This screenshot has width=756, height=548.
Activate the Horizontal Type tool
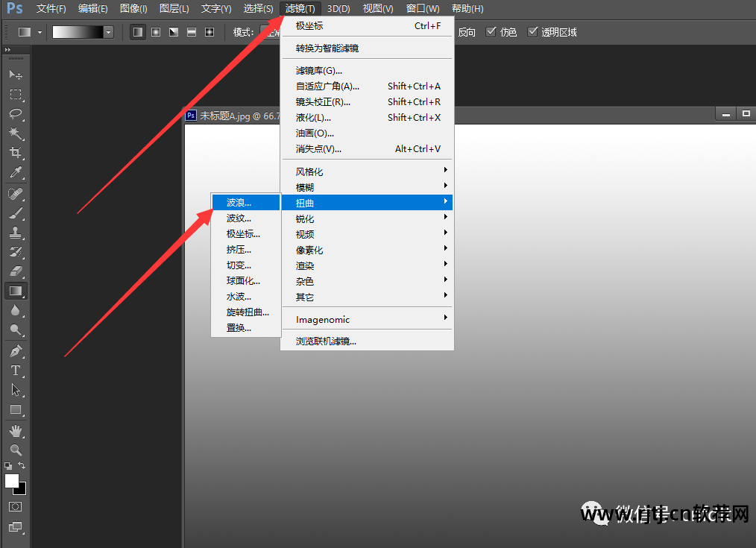point(16,370)
